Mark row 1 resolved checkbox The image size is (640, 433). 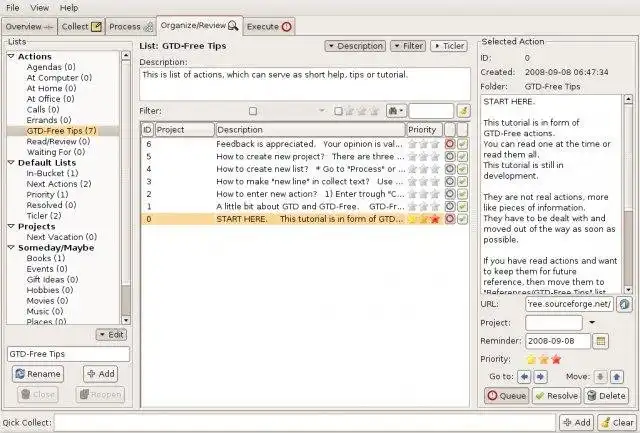point(462,207)
